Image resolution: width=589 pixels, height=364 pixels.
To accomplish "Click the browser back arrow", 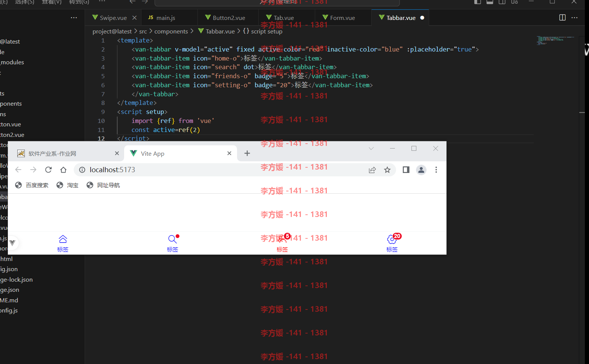I will [x=18, y=170].
